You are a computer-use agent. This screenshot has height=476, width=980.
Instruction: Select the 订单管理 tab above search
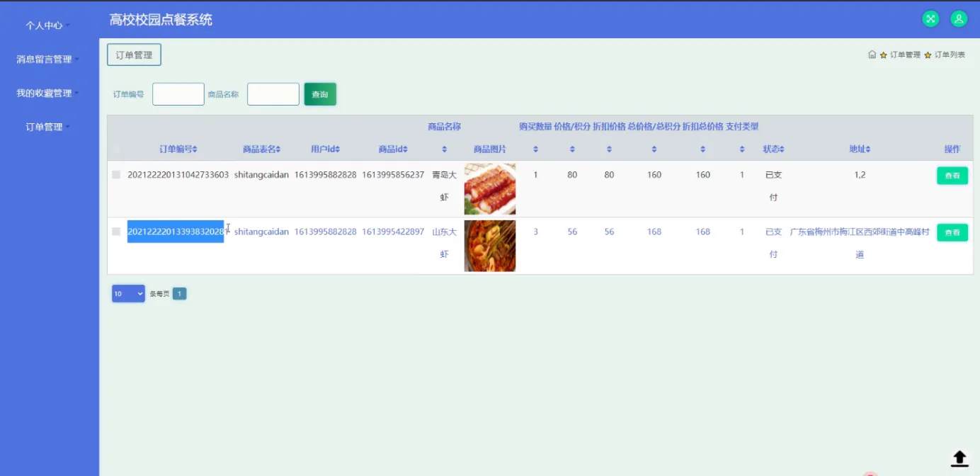coord(134,55)
